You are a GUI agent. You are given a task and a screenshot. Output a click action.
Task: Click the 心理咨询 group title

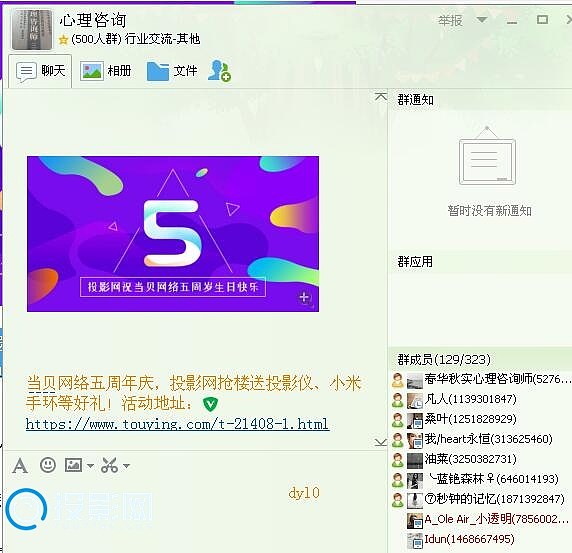(x=93, y=20)
